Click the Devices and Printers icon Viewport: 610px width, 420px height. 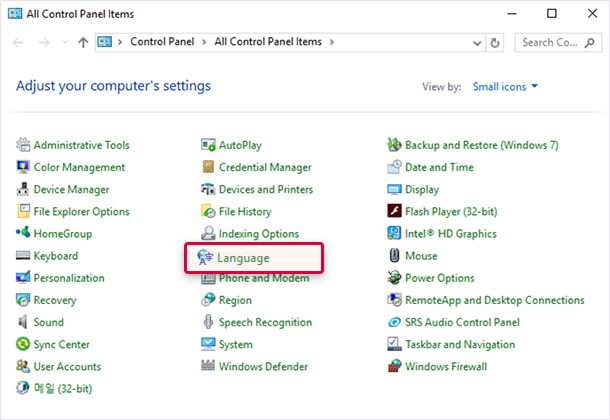point(208,189)
